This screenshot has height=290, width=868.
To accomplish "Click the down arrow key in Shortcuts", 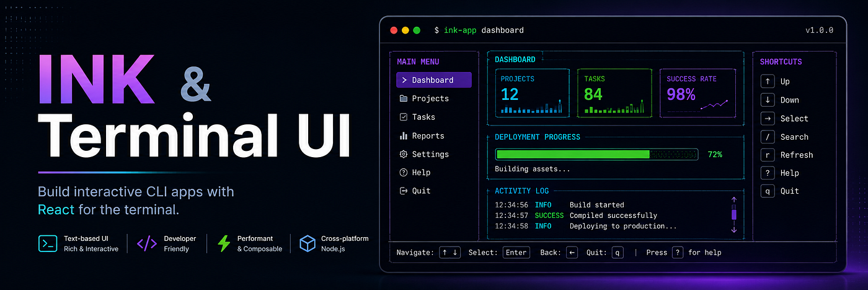I will point(768,100).
